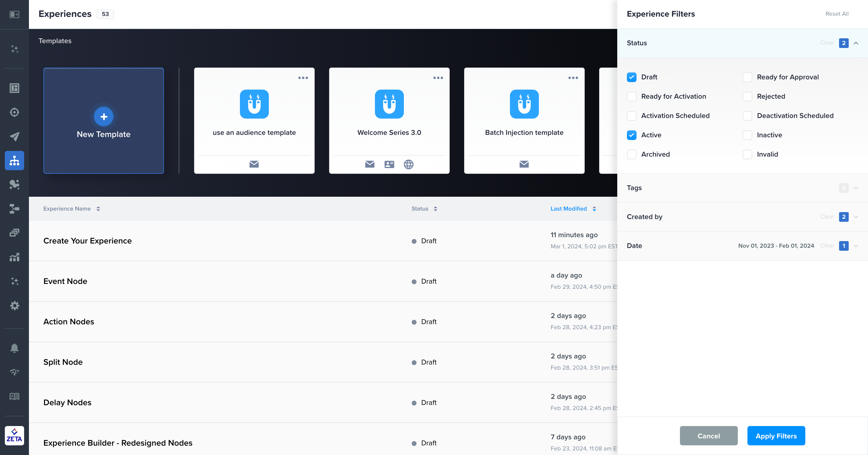The height and width of the screenshot is (455, 868).
Task: Click three-dots menu on Welcome Series 3.0
Action: [438, 78]
